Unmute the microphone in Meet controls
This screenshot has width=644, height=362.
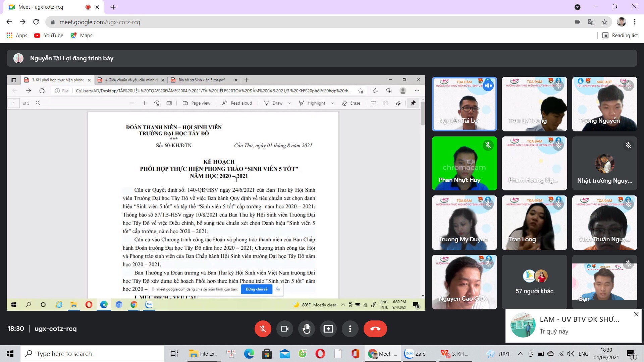point(263,329)
